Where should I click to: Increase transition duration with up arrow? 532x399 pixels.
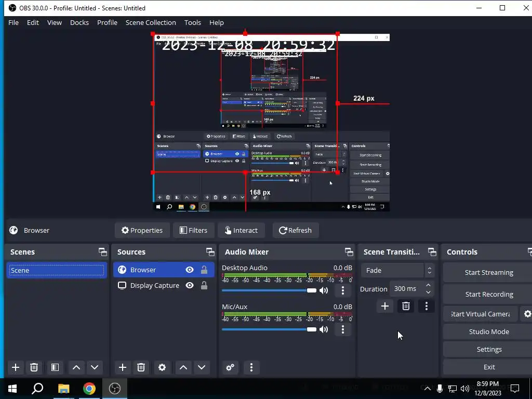coord(428,285)
